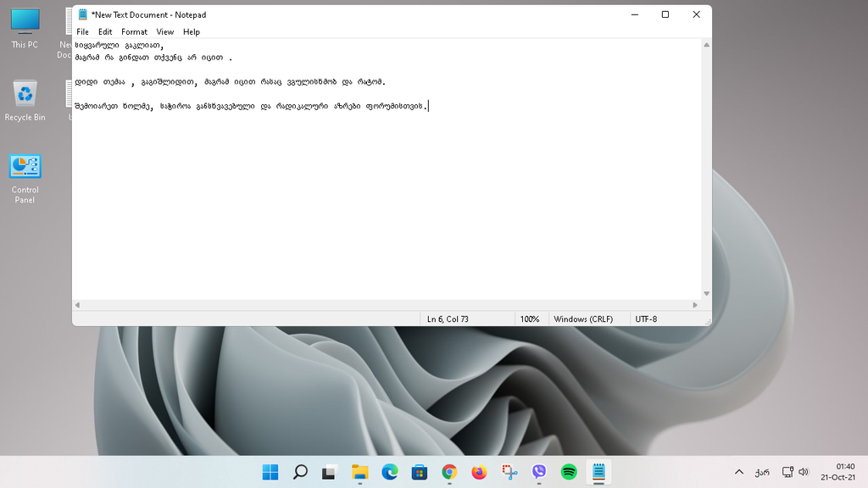The width and height of the screenshot is (868, 488).
Task: Open Microsoft Store from taskbar
Action: click(x=420, y=472)
